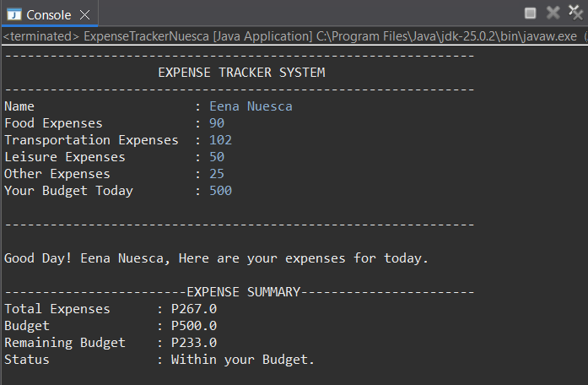Click the Remaining Budget label

coord(64,343)
